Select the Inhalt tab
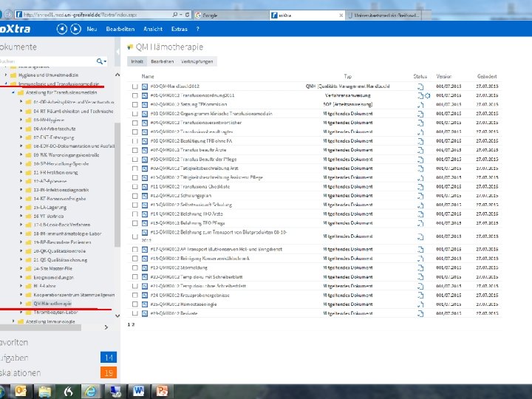532x399 pixels. point(137,61)
